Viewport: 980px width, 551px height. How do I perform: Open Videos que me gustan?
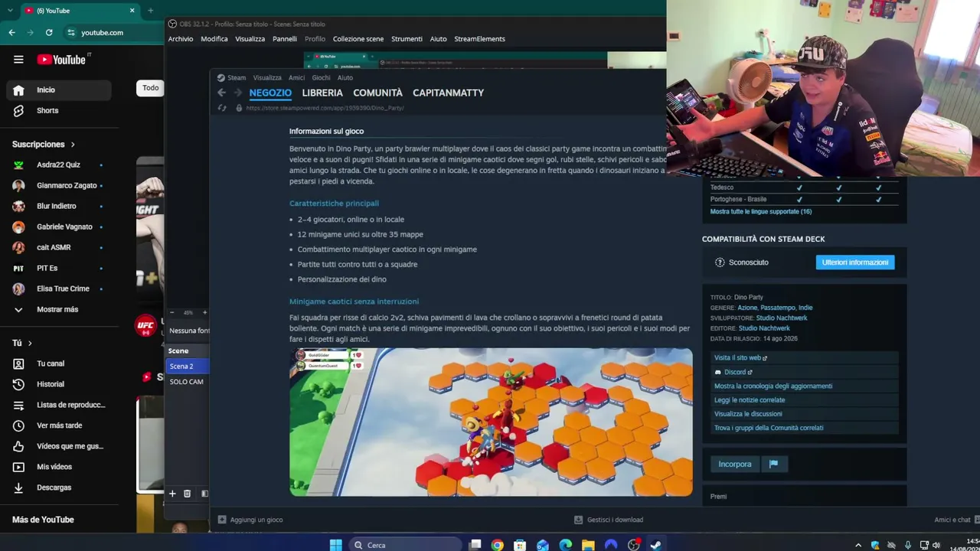pyautogui.click(x=59, y=446)
